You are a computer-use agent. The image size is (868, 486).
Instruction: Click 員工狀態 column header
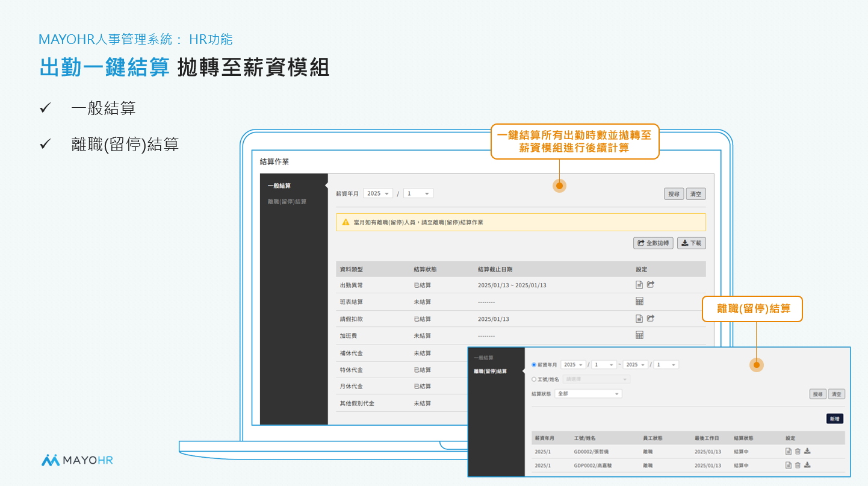click(653, 438)
